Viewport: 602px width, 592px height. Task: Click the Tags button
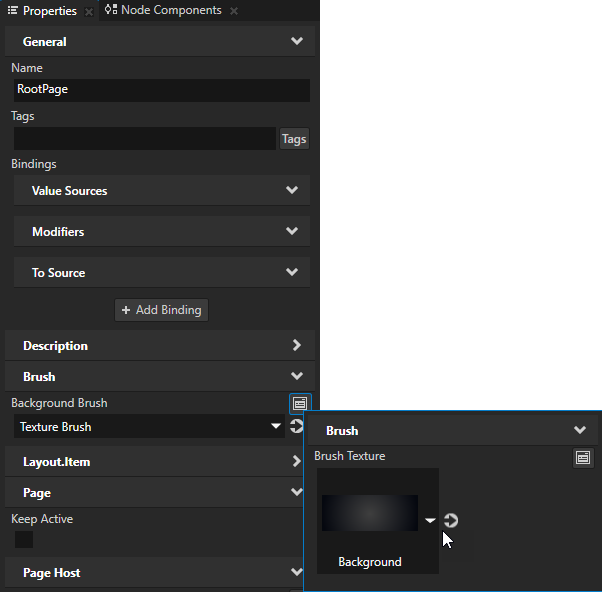coord(294,139)
